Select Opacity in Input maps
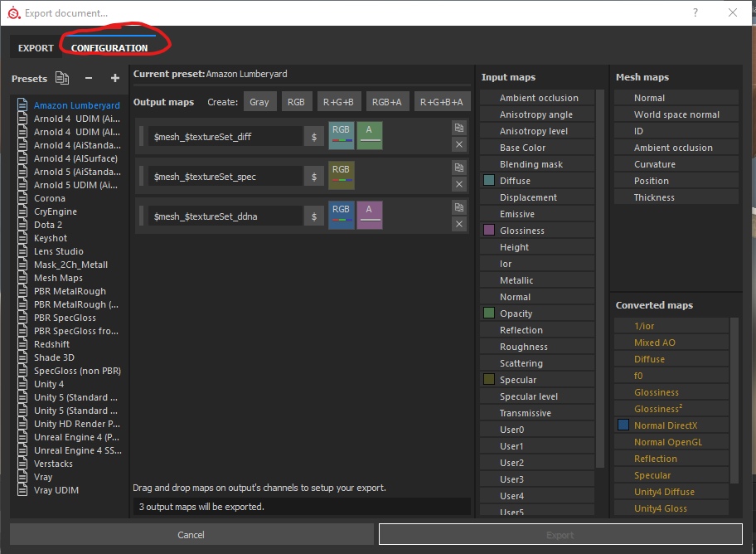The image size is (756, 554). 537,313
